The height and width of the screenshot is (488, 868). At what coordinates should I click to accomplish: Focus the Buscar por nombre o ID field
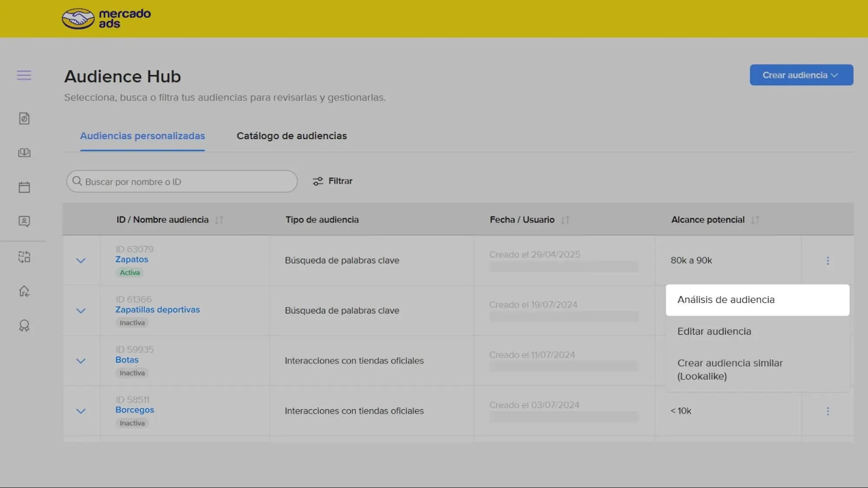182,181
